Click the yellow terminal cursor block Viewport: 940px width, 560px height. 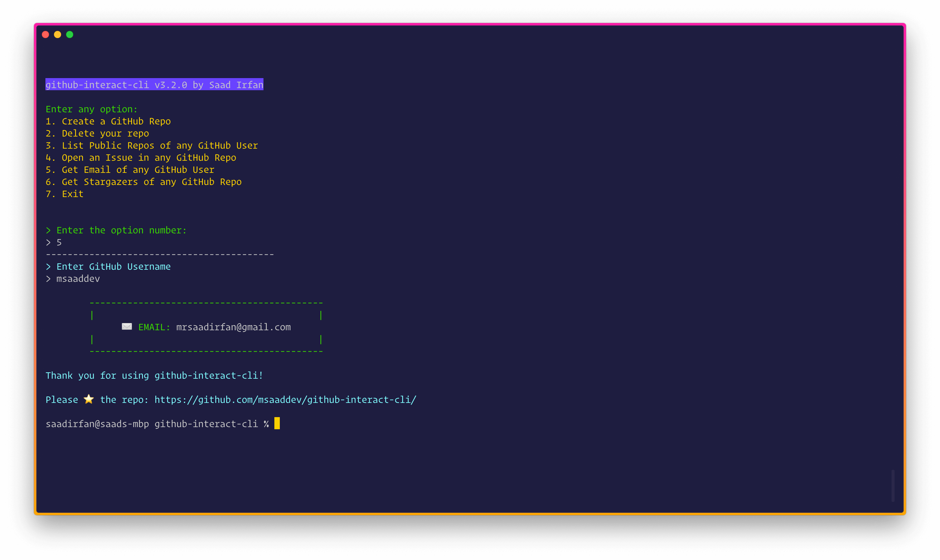(277, 423)
